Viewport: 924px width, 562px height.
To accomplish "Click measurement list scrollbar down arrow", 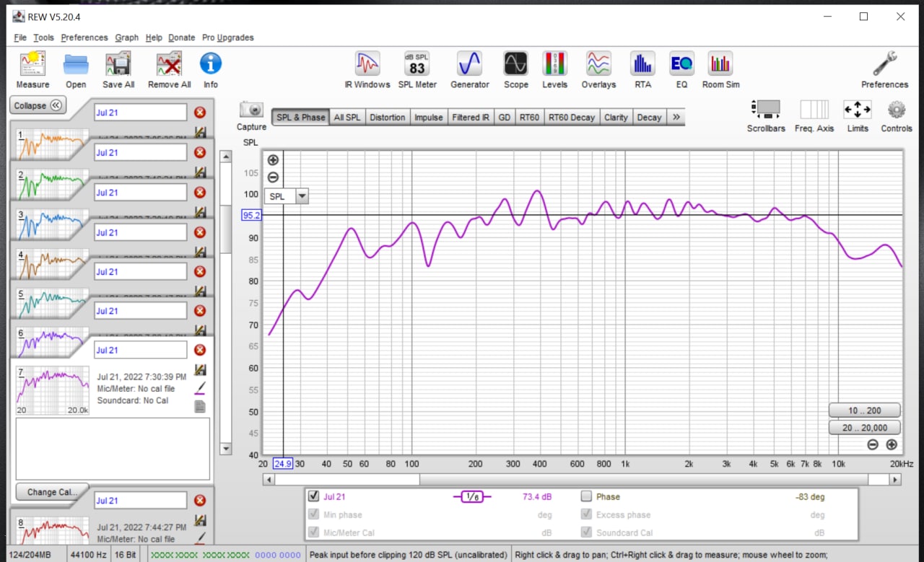I will tap(226, 449).
